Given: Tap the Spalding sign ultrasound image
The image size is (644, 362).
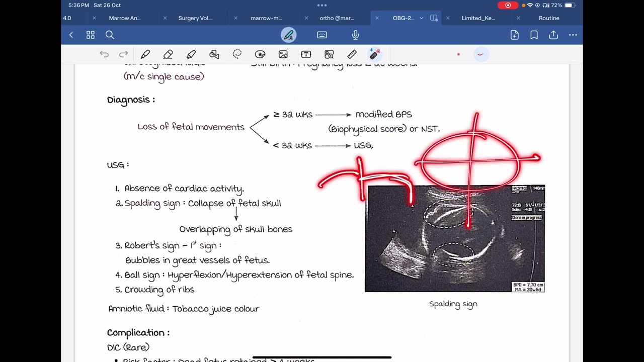Looking at the screenshot, I should pyautogui.click(x=455, y=239).
